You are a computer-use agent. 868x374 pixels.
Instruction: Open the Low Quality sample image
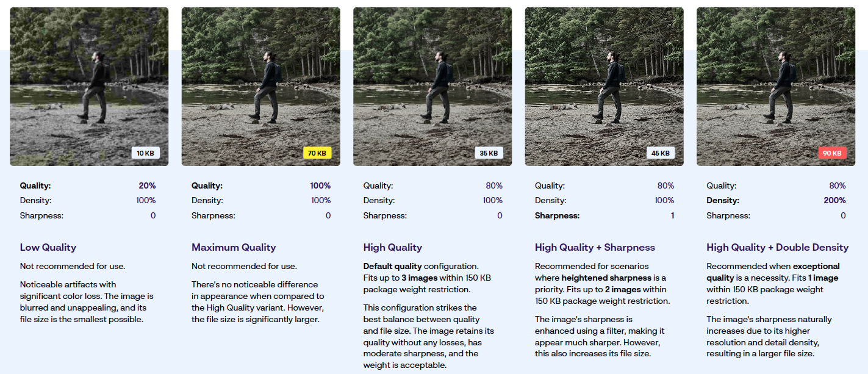click(89, 87)
